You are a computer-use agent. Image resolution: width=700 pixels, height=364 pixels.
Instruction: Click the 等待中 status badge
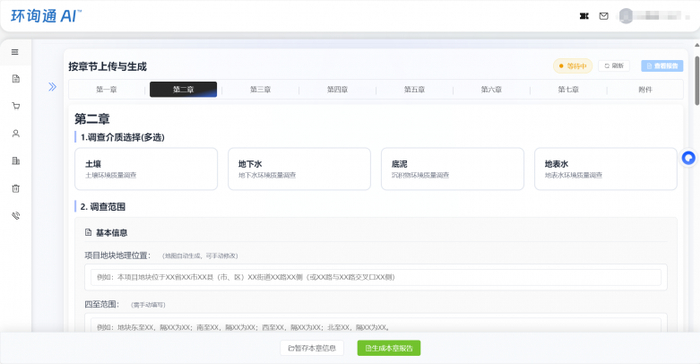pos(573,66)
